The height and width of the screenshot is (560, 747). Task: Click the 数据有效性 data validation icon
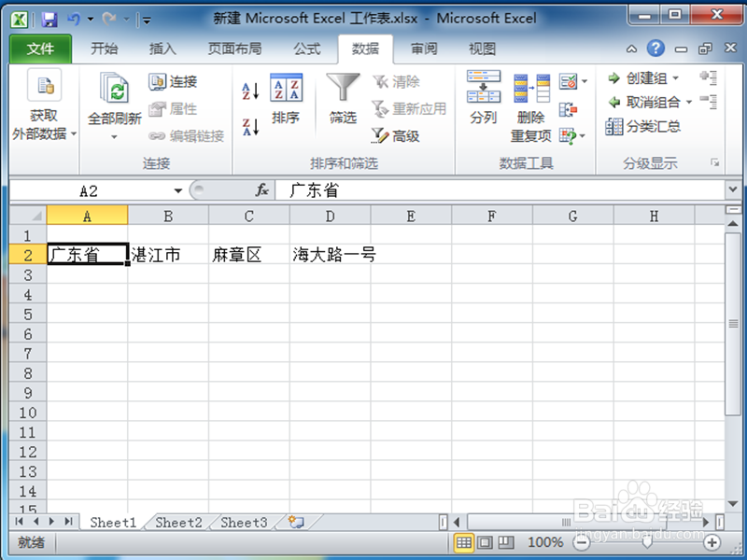[568, 81]
